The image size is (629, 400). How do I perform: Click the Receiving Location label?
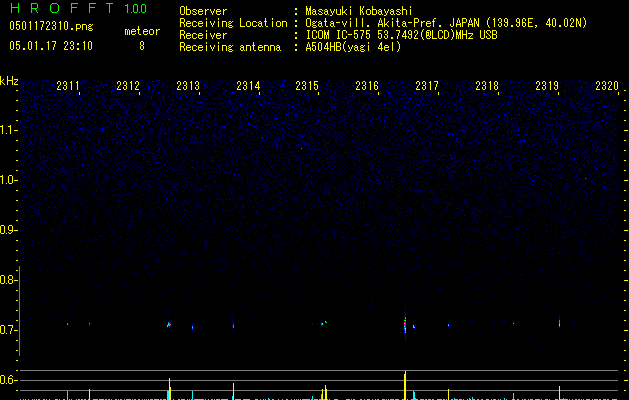(233, 23)
